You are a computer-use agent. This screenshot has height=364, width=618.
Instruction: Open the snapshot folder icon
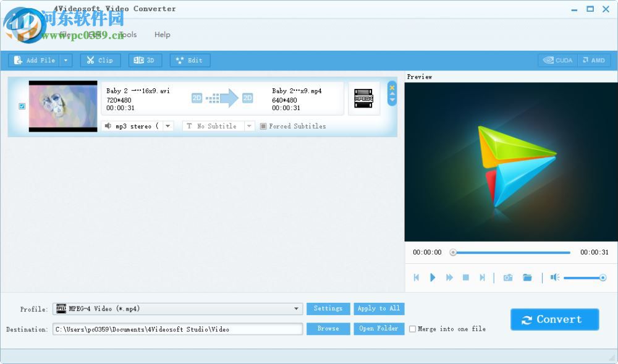point(527,277)
